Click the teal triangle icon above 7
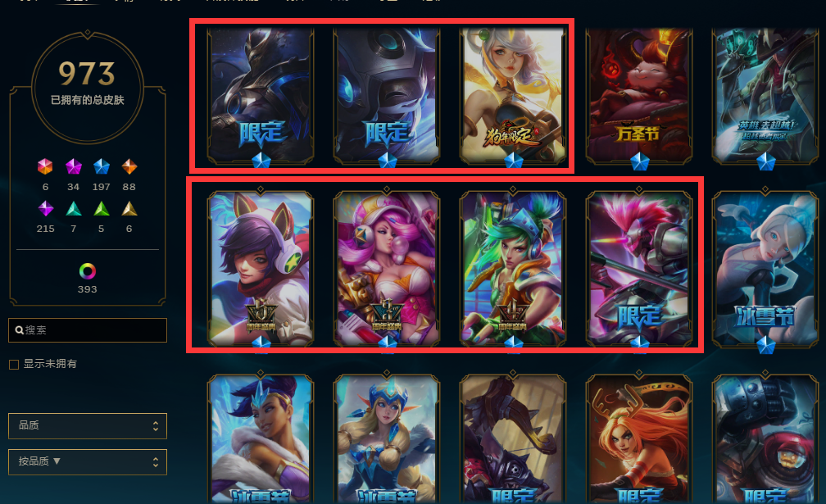The height and width of the screenshot is (504, 826). (x=73, y=209)
